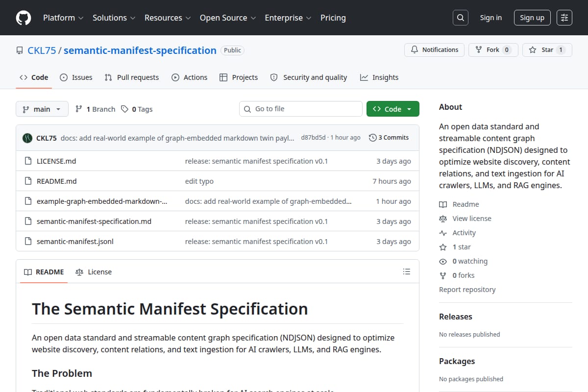The image size is (588, 392).
Task: Click the CKL75 avatar in commit row
Action: (x=27, y=138)
